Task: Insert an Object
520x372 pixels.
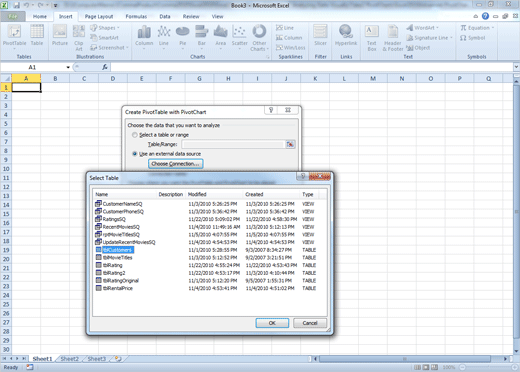Action: tap(418, 48)
